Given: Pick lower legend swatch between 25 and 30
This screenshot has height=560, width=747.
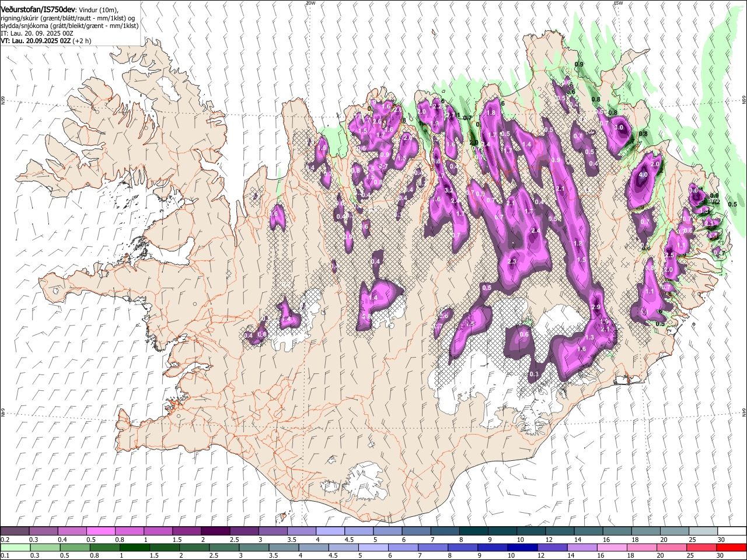Looking at the screenshot, I should pos(701,547).
